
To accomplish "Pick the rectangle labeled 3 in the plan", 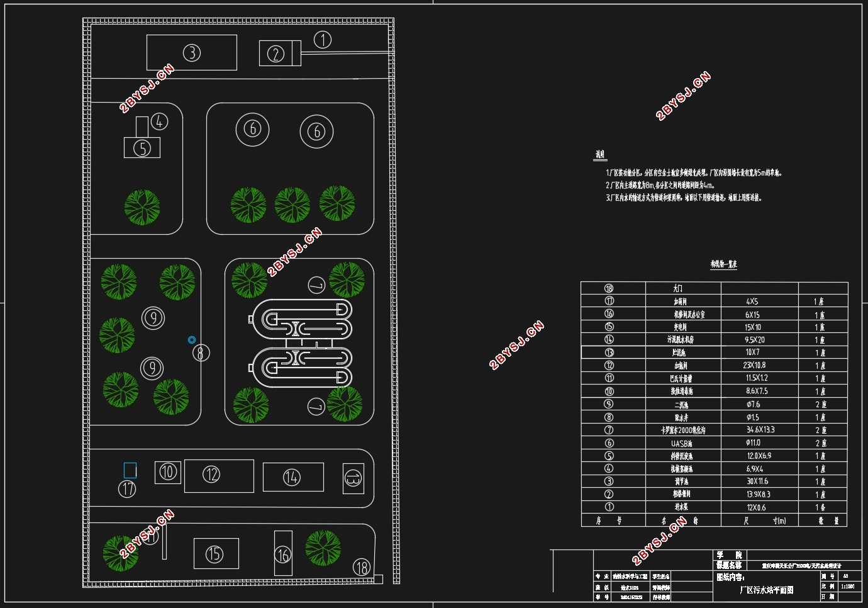I will [192, 52].
